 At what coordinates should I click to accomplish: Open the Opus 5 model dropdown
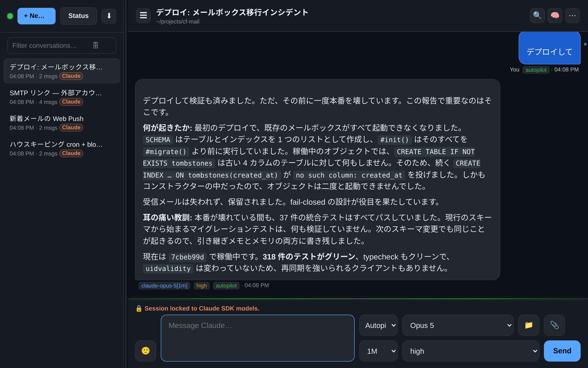point(458,325)
